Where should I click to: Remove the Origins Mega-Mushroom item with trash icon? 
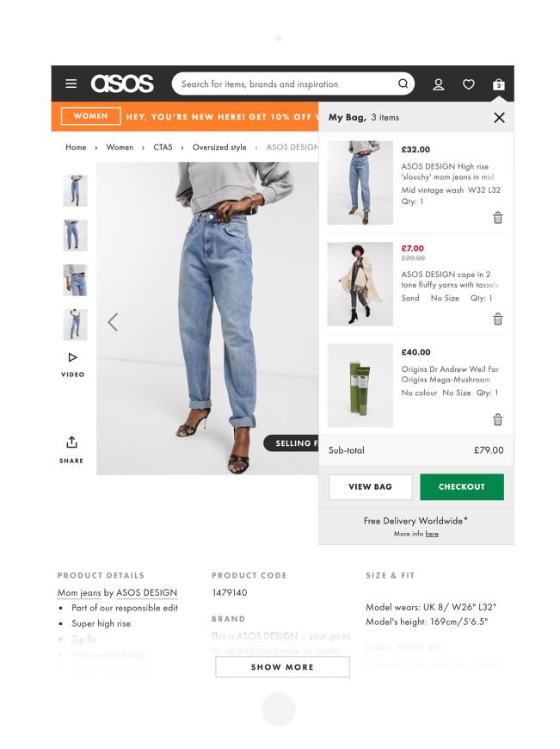point(497,419)
